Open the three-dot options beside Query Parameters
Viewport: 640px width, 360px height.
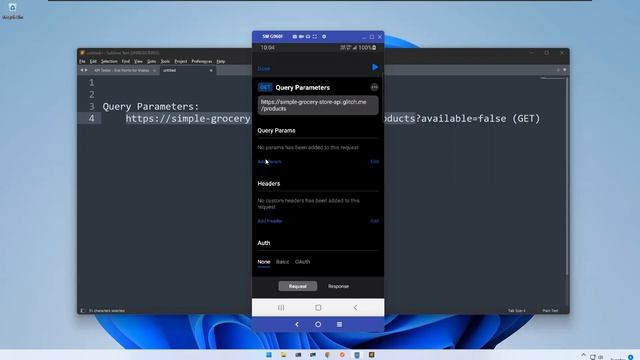(374, 87)
